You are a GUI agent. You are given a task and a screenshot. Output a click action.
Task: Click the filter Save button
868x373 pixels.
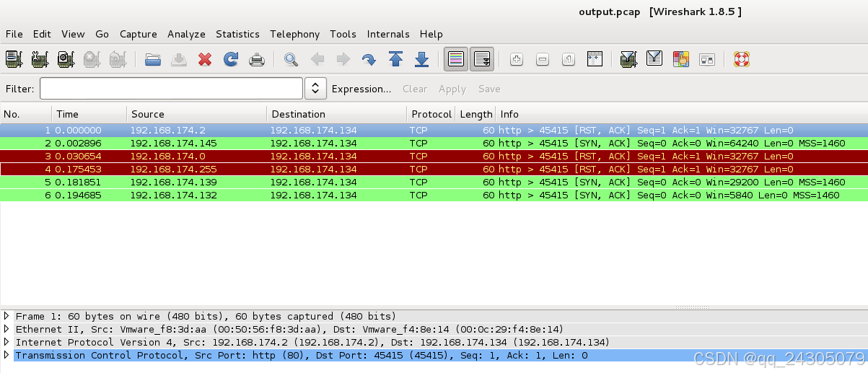pyautogui.click(x=489, y=89)
